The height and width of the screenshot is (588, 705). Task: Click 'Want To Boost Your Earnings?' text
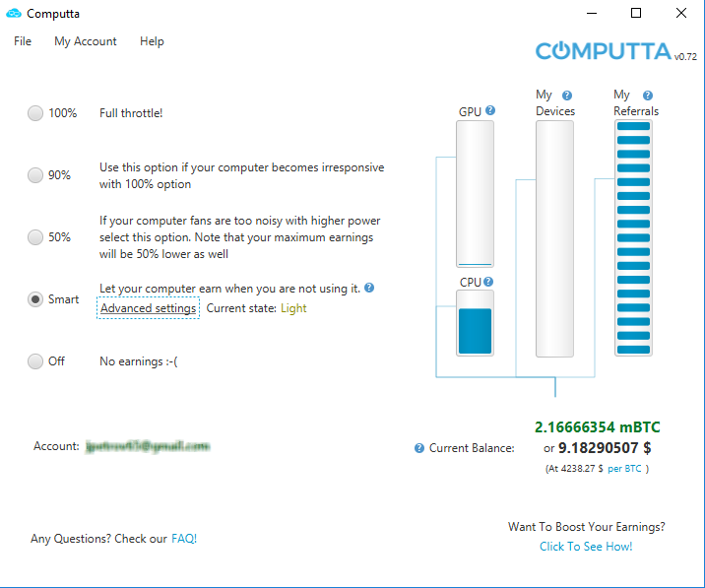(x=586, y=526)
